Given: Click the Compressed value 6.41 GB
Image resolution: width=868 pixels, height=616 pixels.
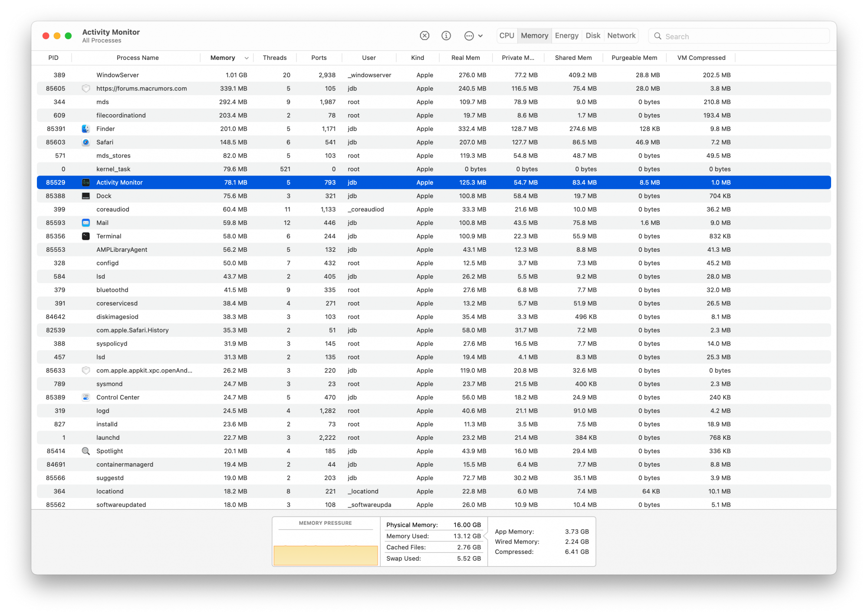Looking at the screenshot, I should coord(577,552).
